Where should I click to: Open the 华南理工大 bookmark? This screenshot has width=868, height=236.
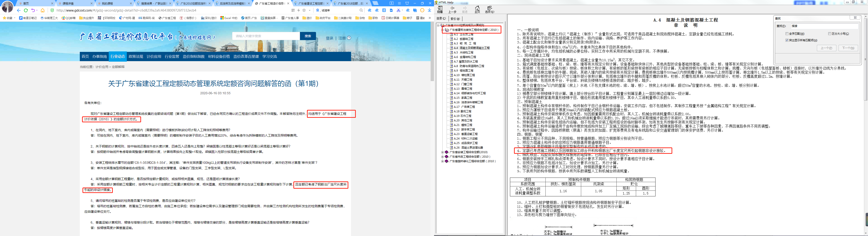[x=49, y=18]
